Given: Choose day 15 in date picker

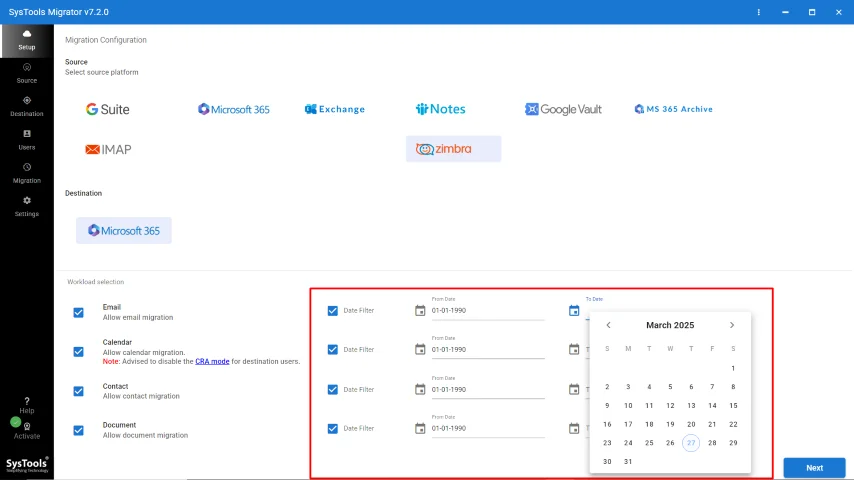Looking at the screenshot, I should pos(733,406).
